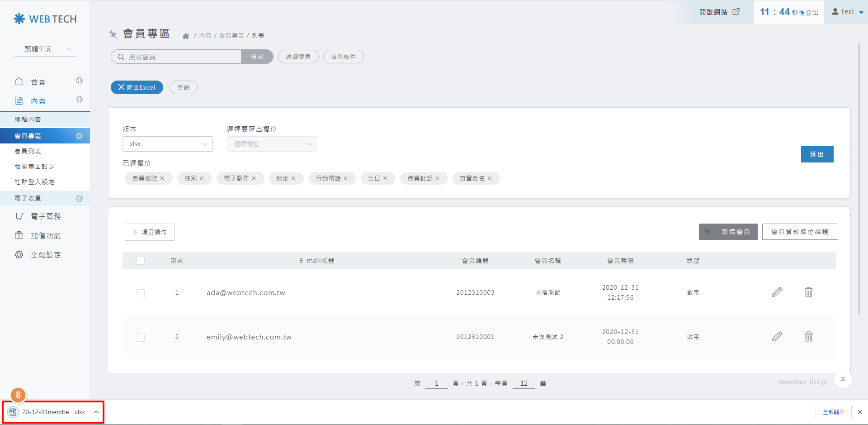Expand the 項目操作 actions menu

pos(150,232)
